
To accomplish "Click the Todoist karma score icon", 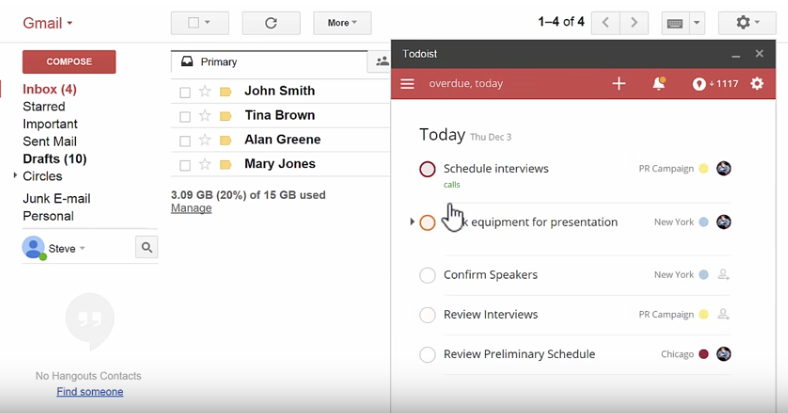I will [699, 84].
